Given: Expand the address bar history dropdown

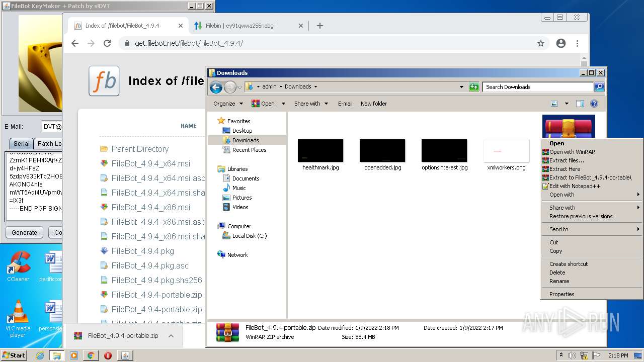Looking at the screenshot, I should (x=461, y=87).
